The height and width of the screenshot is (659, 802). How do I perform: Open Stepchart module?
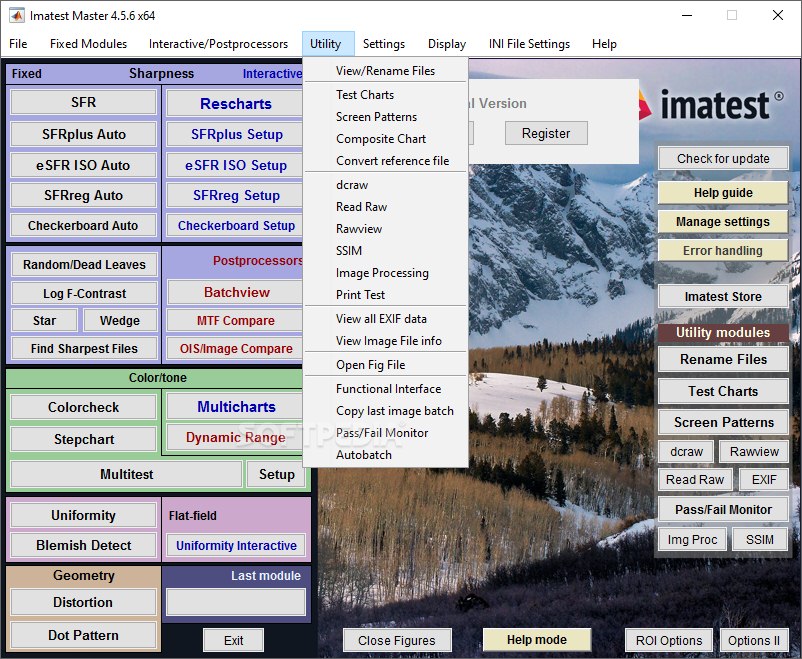pos(83,440)
